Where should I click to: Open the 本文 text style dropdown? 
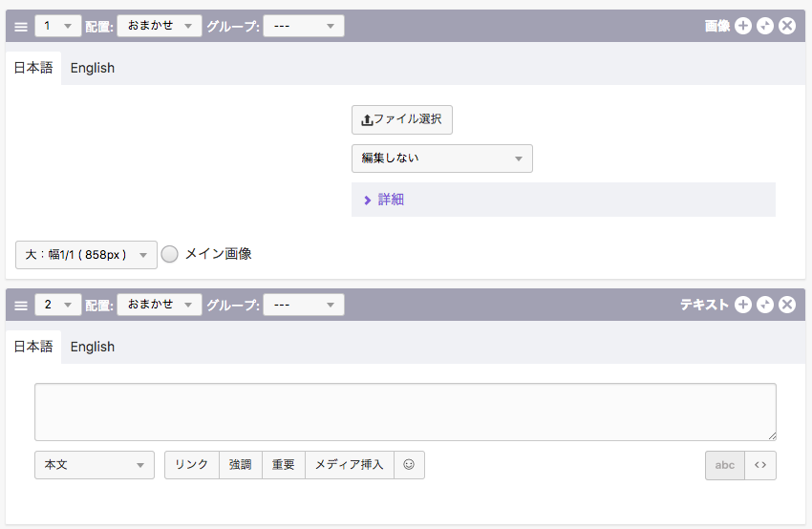94,465
